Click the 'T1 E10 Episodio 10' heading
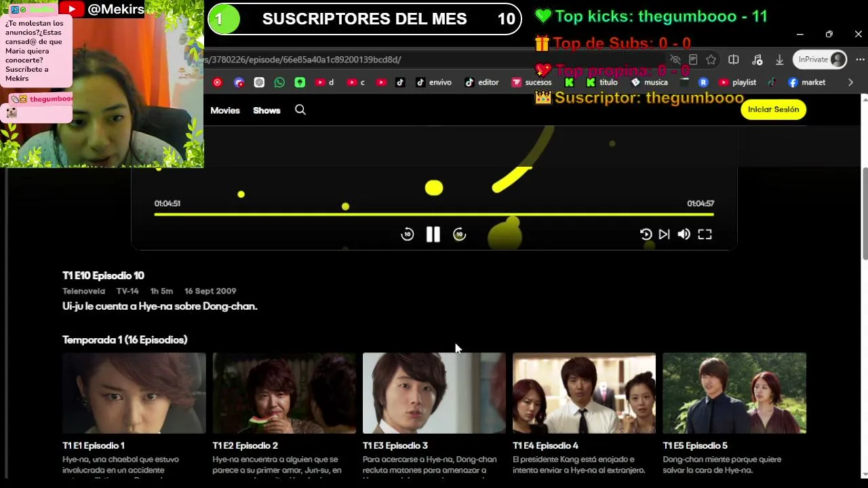Screen dimensions: 868x488 [103, 276]
